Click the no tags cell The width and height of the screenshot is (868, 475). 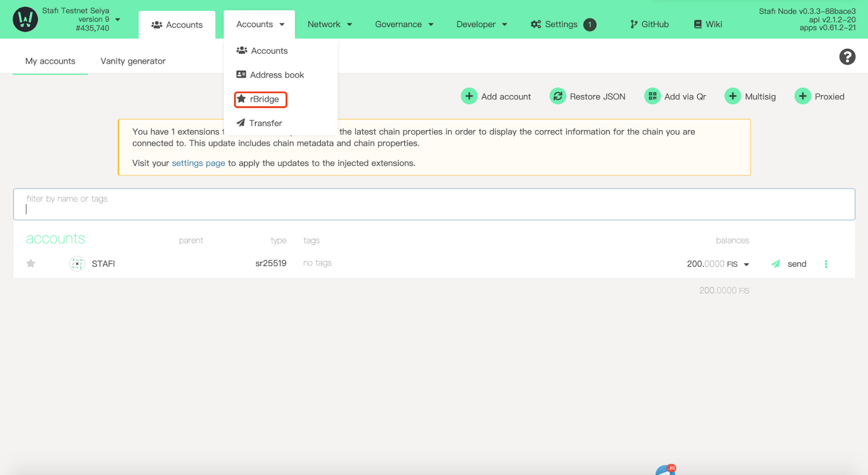317,263
